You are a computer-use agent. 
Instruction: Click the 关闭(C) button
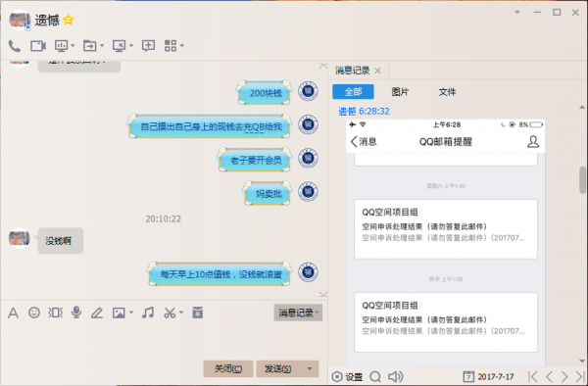228,368
